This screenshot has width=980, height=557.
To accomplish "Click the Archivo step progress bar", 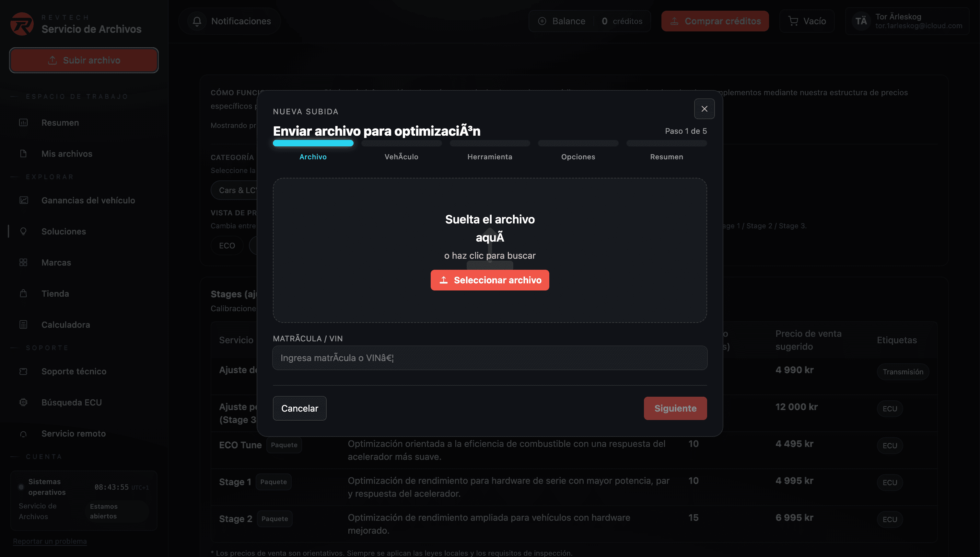I will tap(313, 143).
